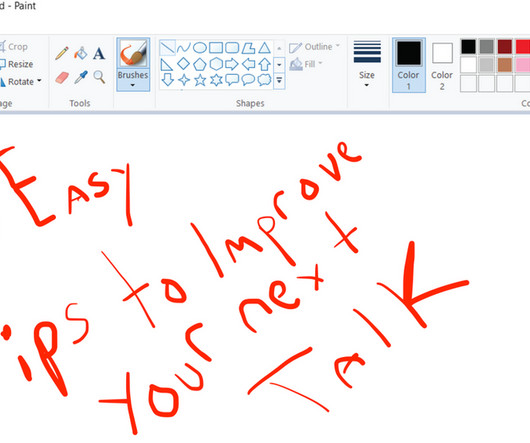Screen dimensions: 530x443
Task: Open the shape Outline dropdown
Action: 314,47
